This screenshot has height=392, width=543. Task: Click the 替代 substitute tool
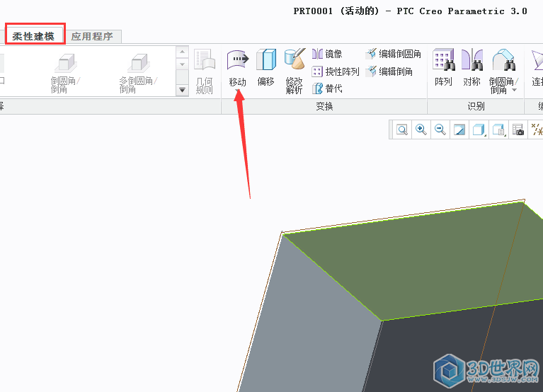(327, 89)
